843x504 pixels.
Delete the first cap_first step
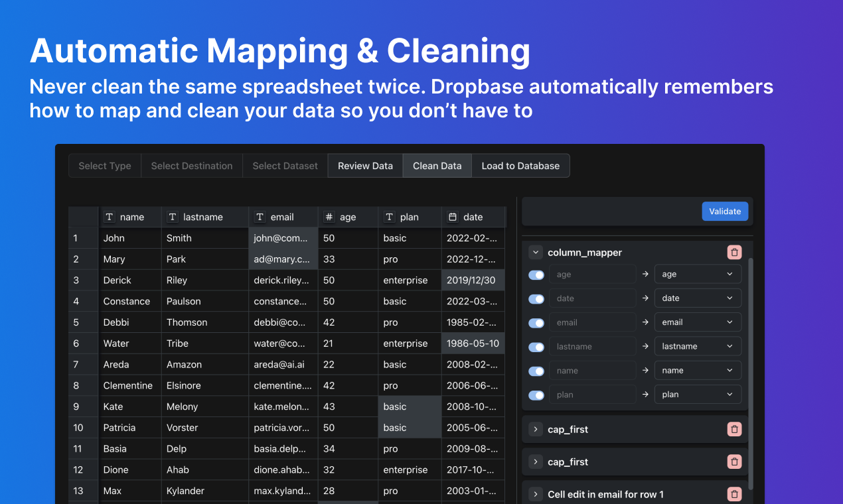[x=734, y=429]
